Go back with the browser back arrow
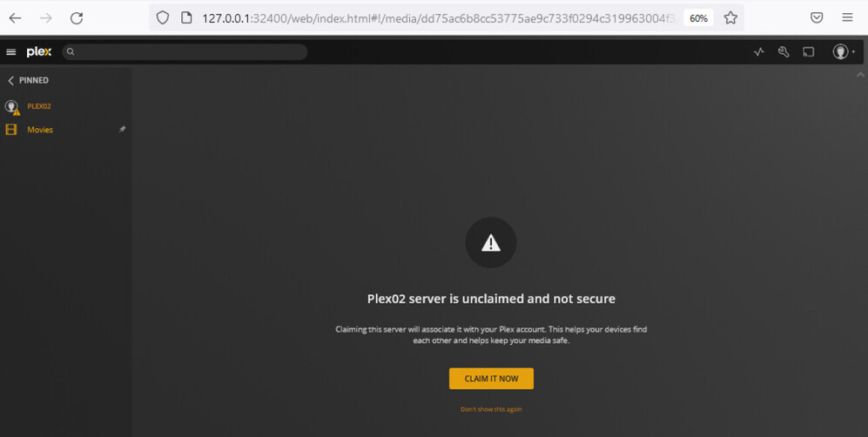Viewport: 868px width, 437px height. click(16, 18)
